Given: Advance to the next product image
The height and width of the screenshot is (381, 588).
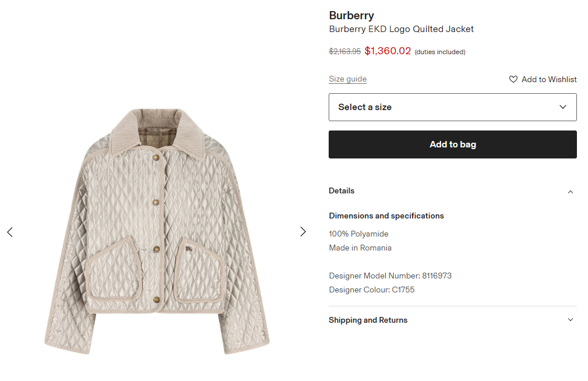Looking at the screenshot, I should 303,232.
